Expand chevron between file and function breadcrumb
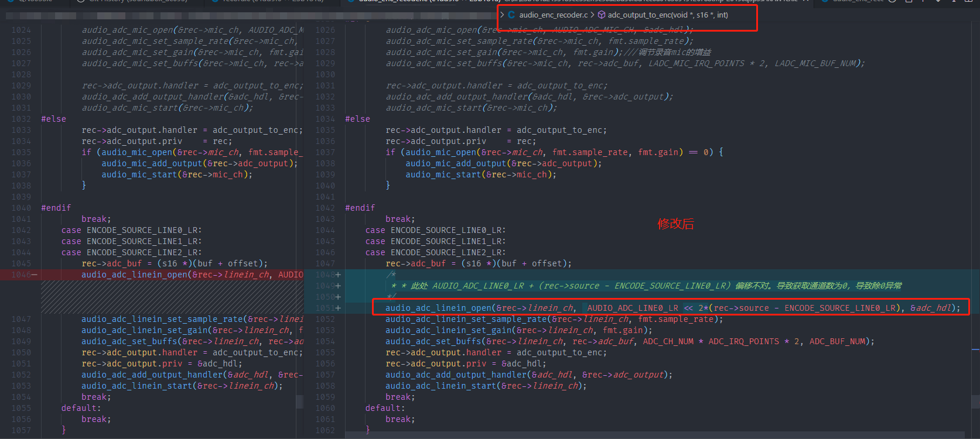 [592, 15]
